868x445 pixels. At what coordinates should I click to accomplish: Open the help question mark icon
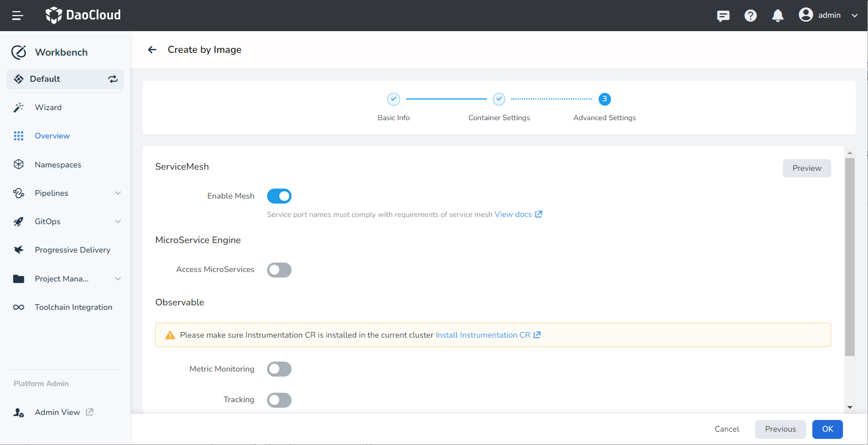point(750,16)
